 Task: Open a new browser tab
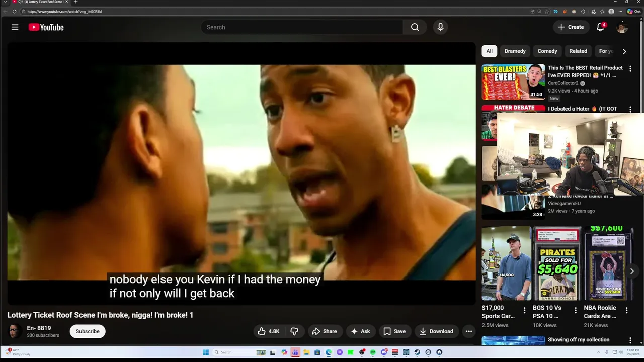75,2
